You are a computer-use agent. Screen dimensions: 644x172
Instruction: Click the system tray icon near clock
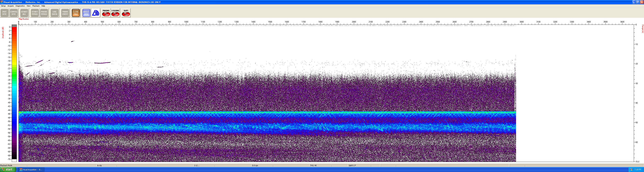631,169
